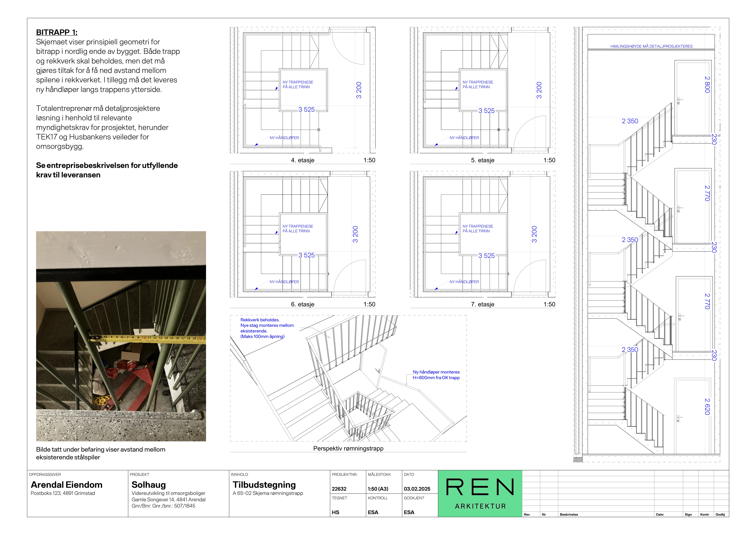This screenshot has height=535, width=756.
Task: Click the 'HIMLINGSHØYDE MÅ DETALJPROSJEKTERES' note
Action: [x=651, y=47]
